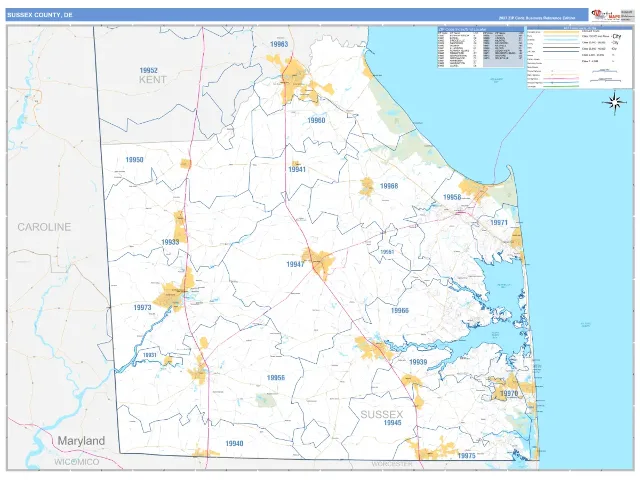This screenshot has width=640, height=480.
Task: Click the compass rose north star symbol
Action: coord(615,102)
